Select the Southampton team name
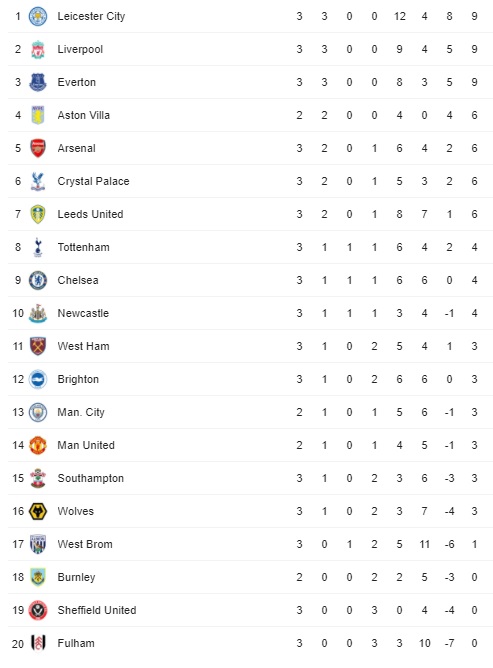The image size is (493, 668). point(91,478)
